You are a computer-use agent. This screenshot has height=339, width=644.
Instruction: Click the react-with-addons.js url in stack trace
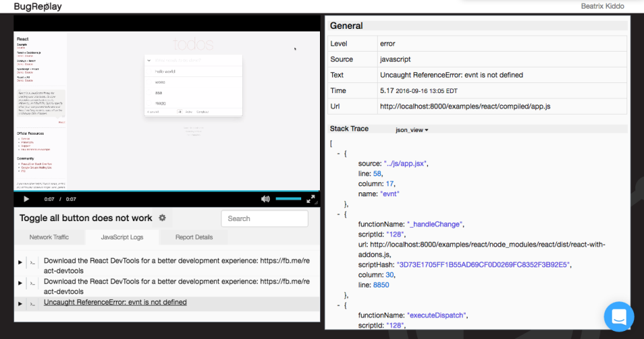pos(482,249)
